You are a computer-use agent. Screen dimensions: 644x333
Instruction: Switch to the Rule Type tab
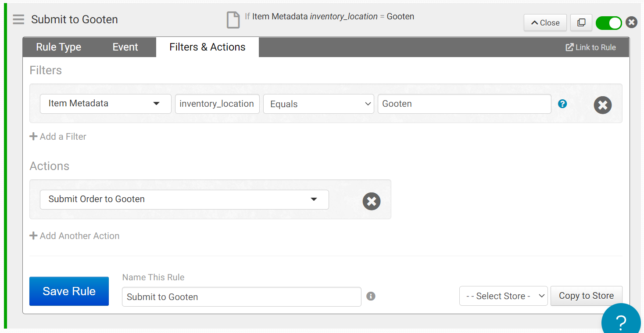click(x=59, y=47)
